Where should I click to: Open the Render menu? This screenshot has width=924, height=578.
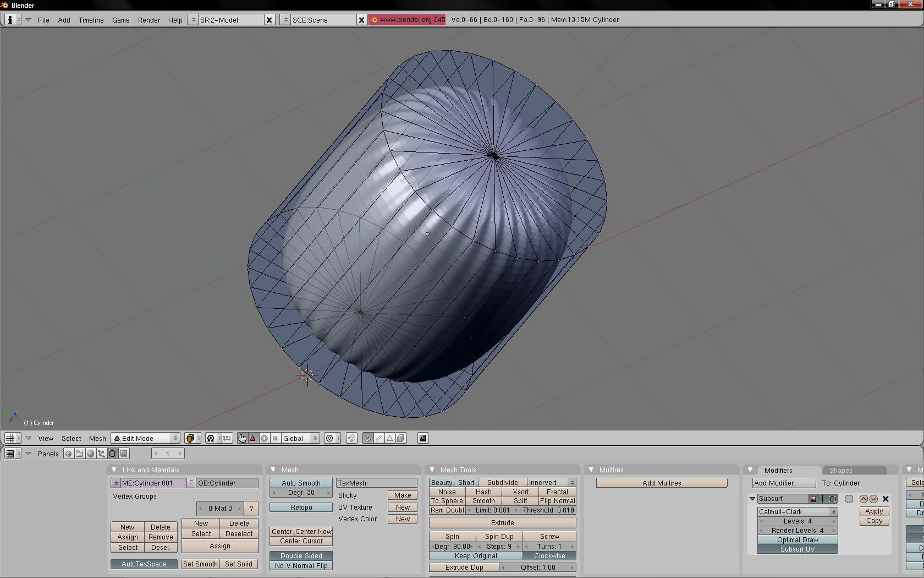coord(148,20)
